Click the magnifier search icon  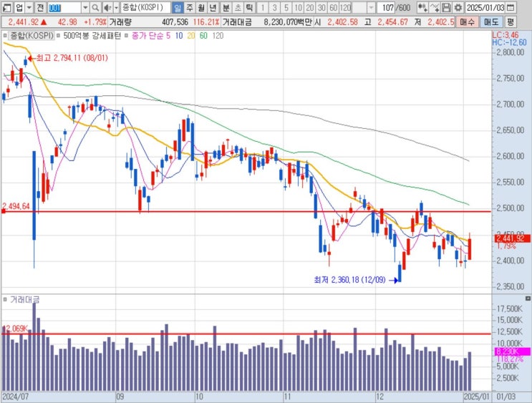96,7
